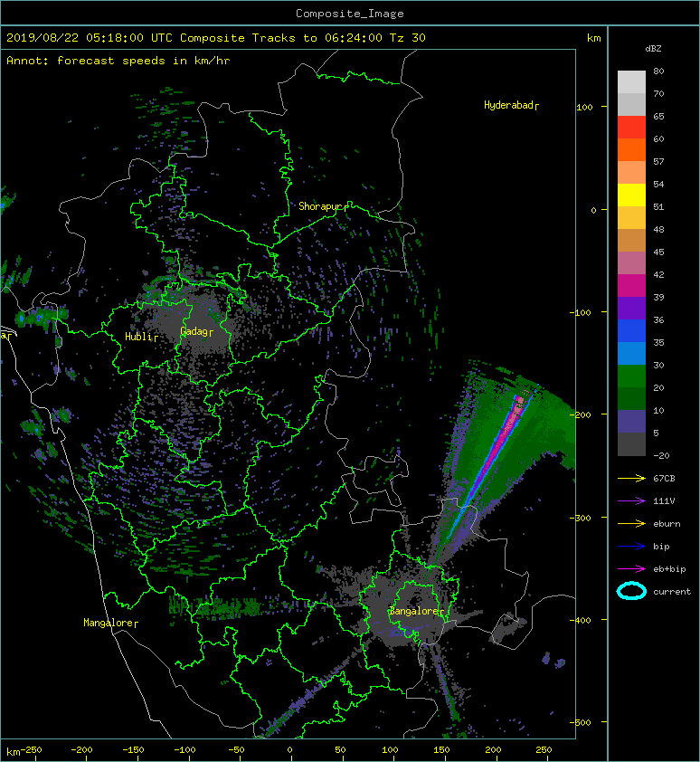Select the magenta swatch in dBZ color bar

[631, 285]
